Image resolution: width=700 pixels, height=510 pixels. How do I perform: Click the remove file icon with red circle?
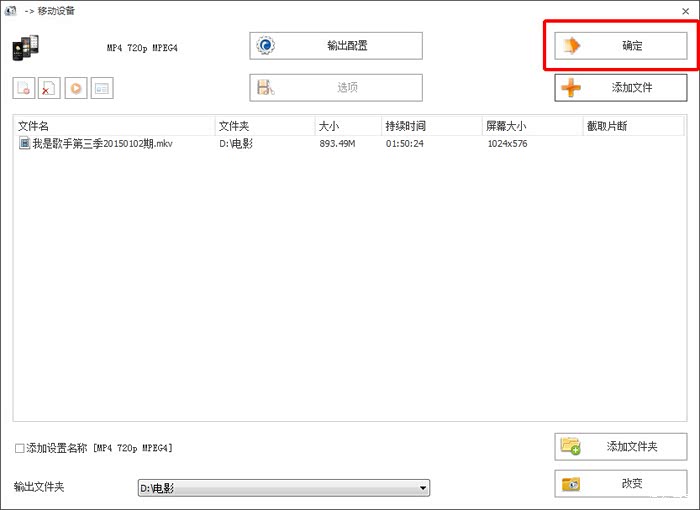(x=24, y=88)
